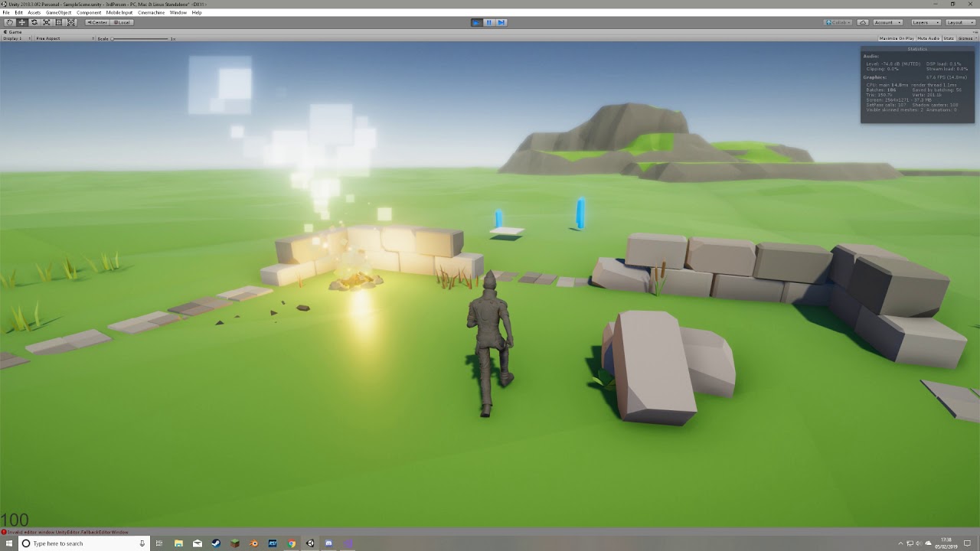The height and width of the screenshot is (551, 980).
Task: Open the Window menu
Action: pyautogui.click(x=178, y=13)
